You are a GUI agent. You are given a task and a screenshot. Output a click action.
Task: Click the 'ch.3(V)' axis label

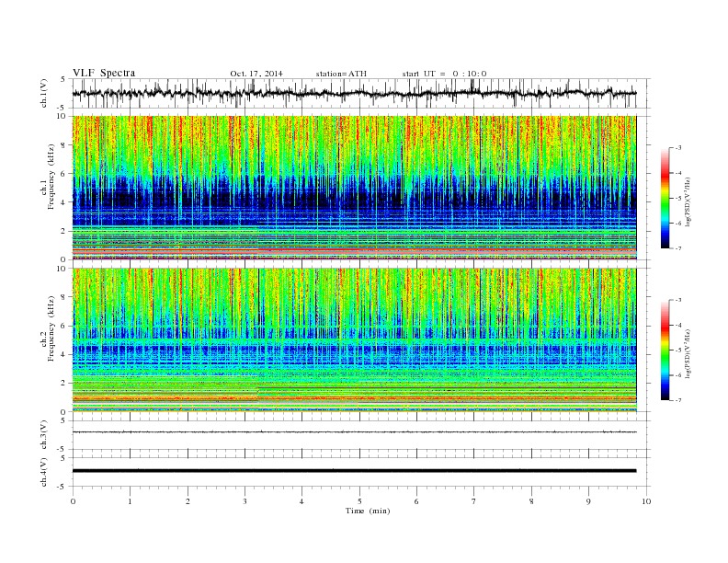tap(44, 435)
